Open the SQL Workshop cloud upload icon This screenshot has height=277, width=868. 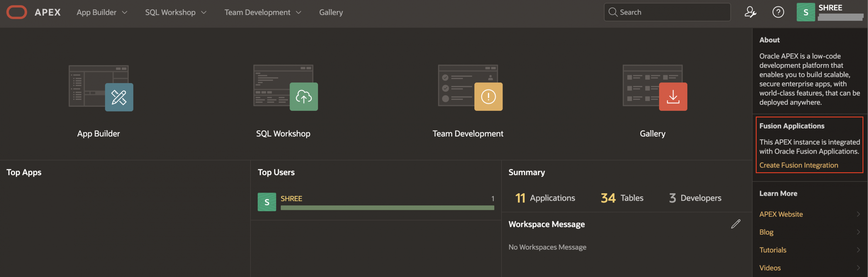pos(303,97)
